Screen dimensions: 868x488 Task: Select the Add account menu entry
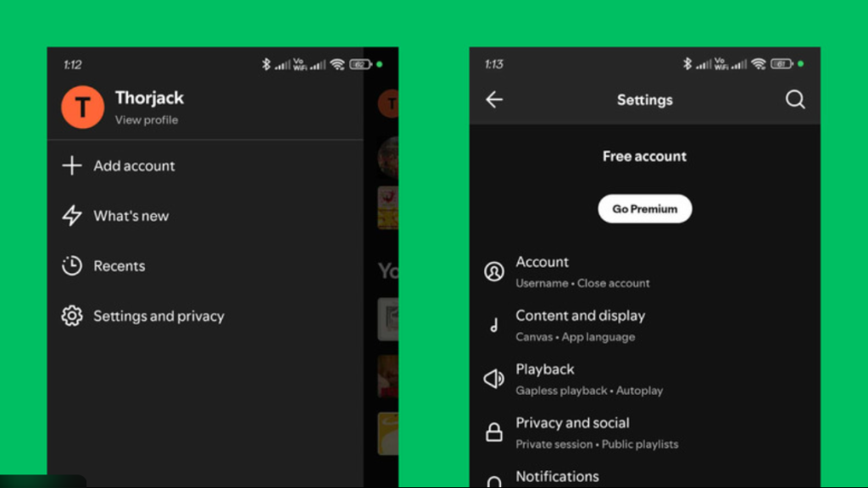click(x=134, y=166)
